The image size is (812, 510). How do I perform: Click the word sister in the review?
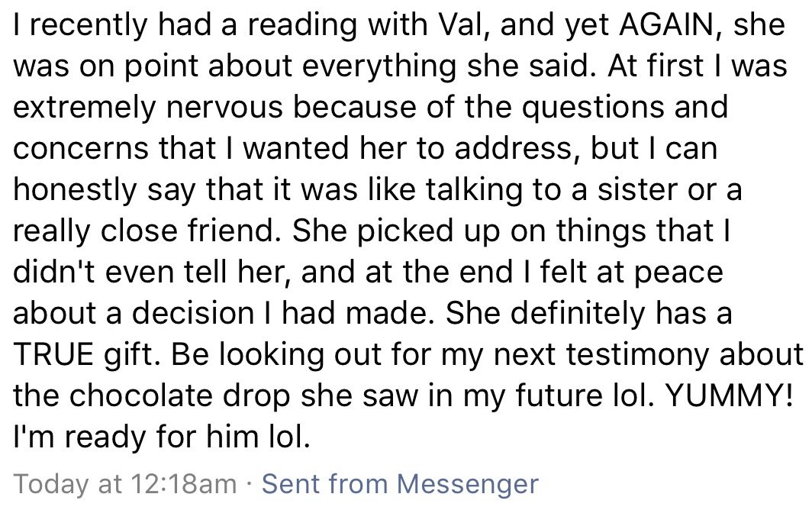637,189
